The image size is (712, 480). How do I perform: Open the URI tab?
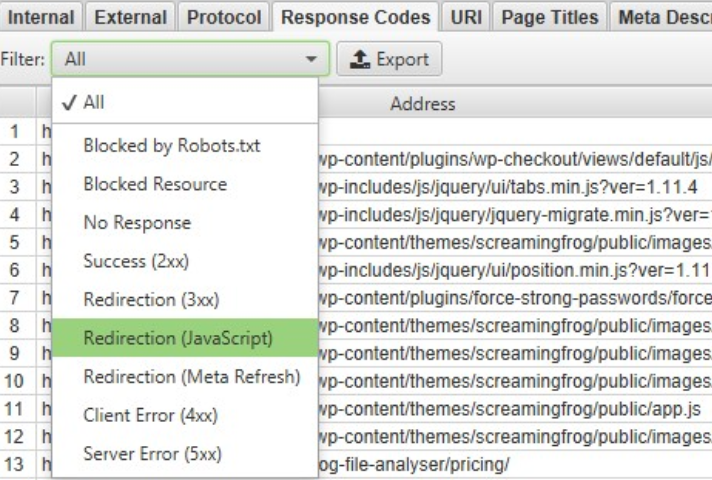pos(466,17)
